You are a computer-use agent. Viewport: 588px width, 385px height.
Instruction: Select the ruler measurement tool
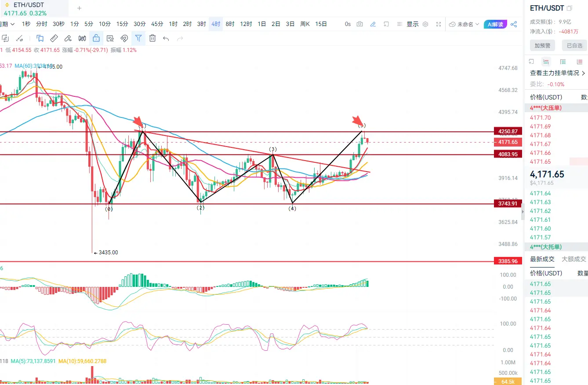54,38
